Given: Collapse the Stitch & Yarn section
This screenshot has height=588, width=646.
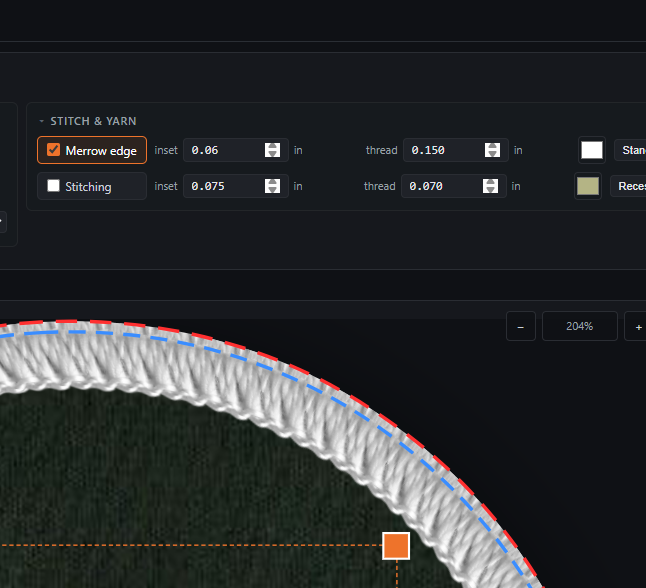Looking at the screenshot, I should click(41, 121).
